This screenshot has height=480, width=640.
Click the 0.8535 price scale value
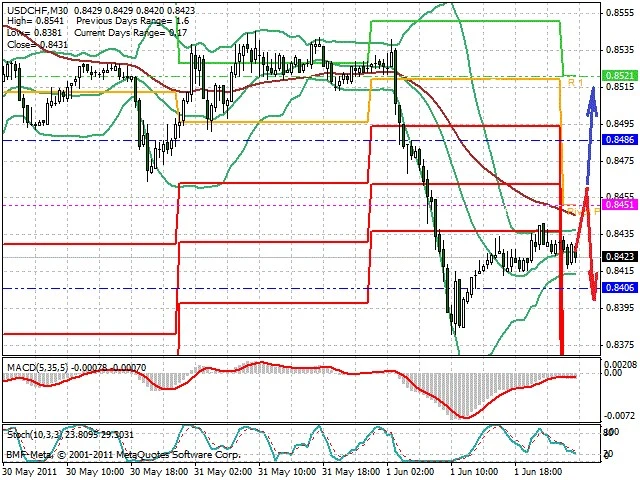click(x=620, y=50)
